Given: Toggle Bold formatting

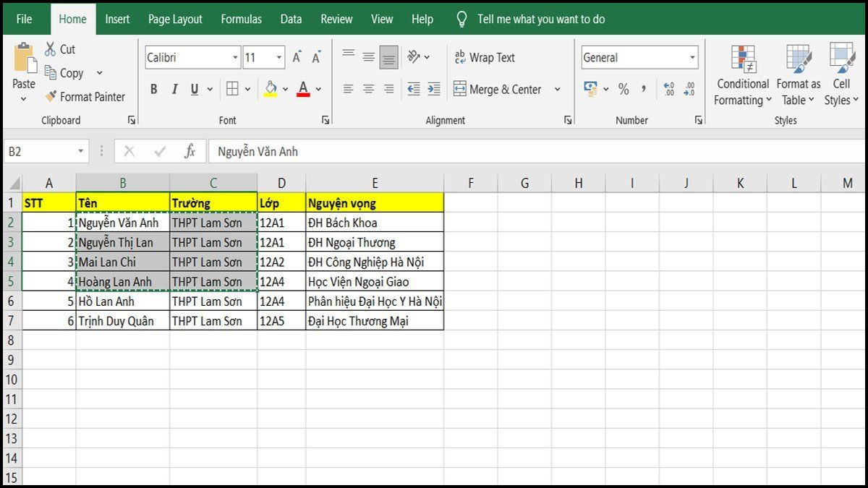Looking at the screenshot, I should [154, 90].
